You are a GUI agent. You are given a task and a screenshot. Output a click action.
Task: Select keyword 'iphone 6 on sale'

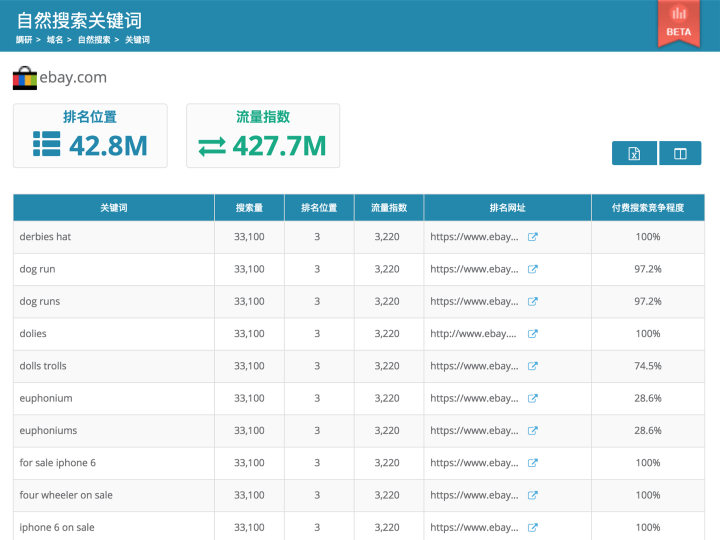(57, 528)
